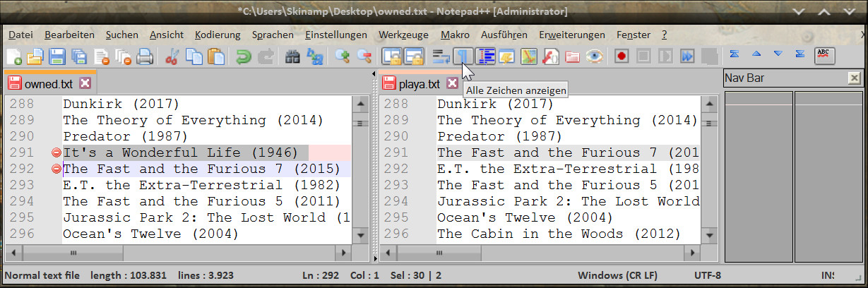
Task: Click line "It's a Wonderful Life (1946)"
Action: tap(180, 152)
